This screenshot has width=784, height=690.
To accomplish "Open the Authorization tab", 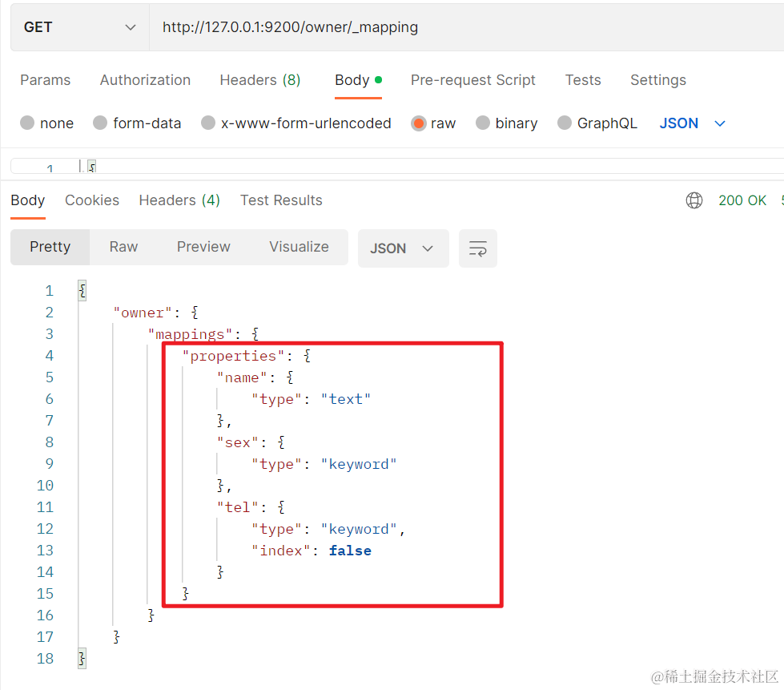I will (145, 80).
